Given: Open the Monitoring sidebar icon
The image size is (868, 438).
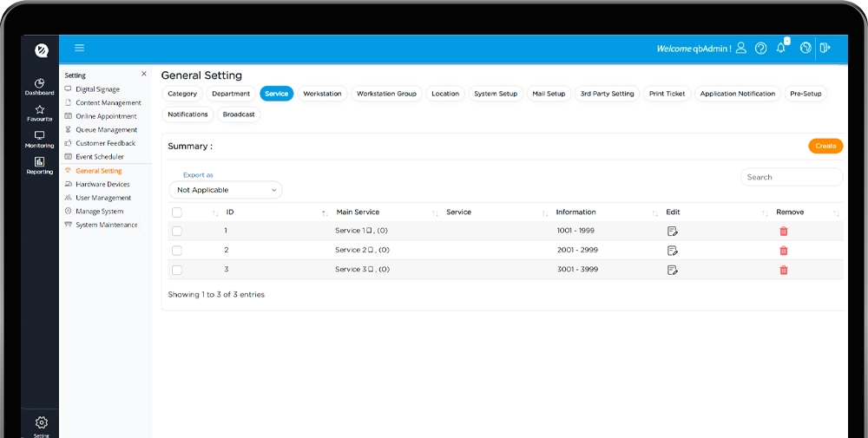Looking at the screenshot, I should 39,140.
